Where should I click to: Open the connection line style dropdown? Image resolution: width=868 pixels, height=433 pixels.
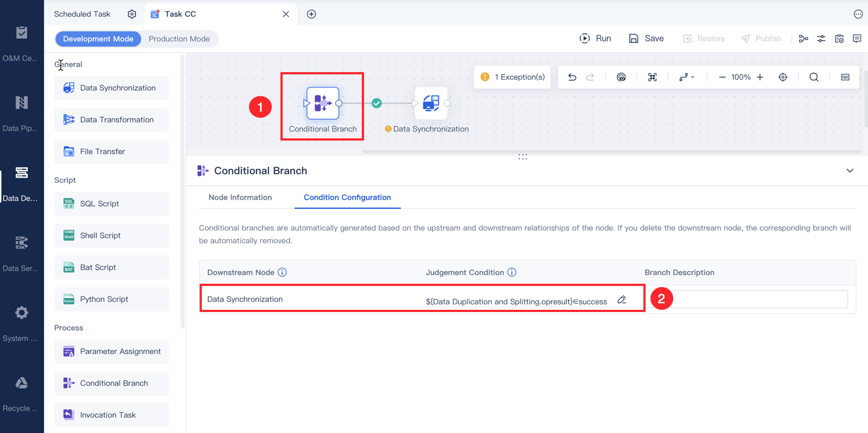[686, 77]
